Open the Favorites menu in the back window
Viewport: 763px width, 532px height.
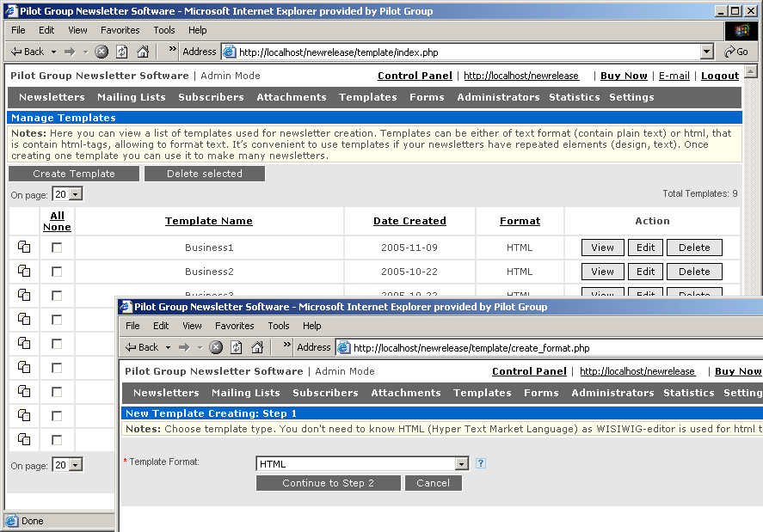pos(120,30)
